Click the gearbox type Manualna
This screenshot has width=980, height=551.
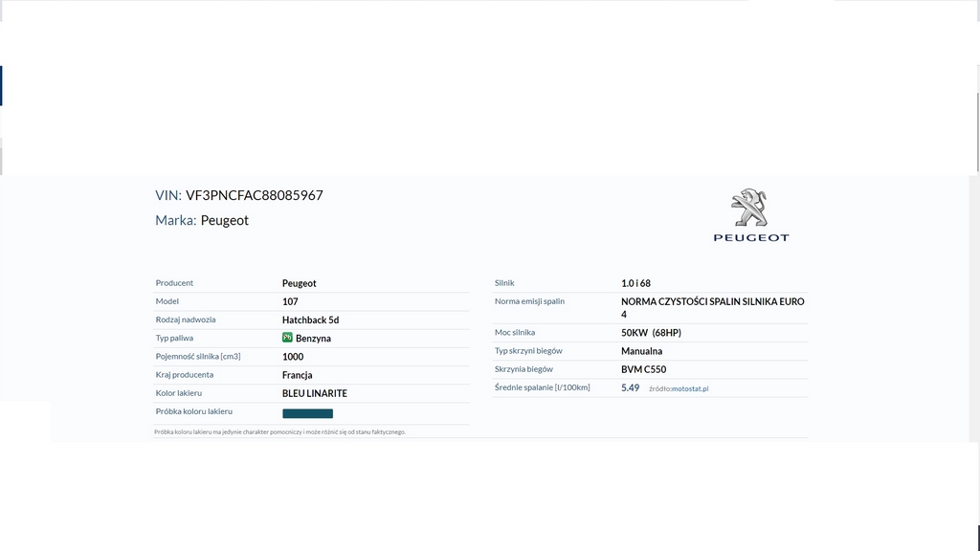641,351
